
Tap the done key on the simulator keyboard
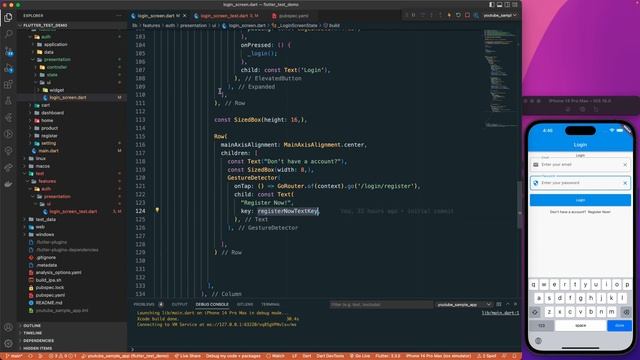[x=619, y=326]
